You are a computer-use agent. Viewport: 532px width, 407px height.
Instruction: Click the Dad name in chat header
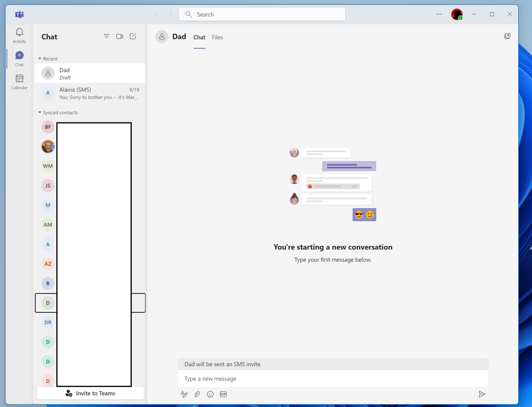[179, 37]
